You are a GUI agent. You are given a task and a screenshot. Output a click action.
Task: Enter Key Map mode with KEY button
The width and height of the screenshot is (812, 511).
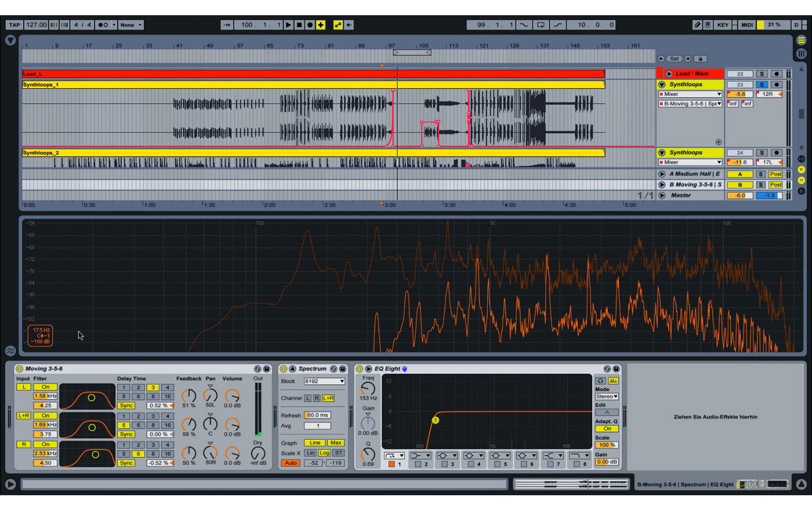click(x=723, y=25)
